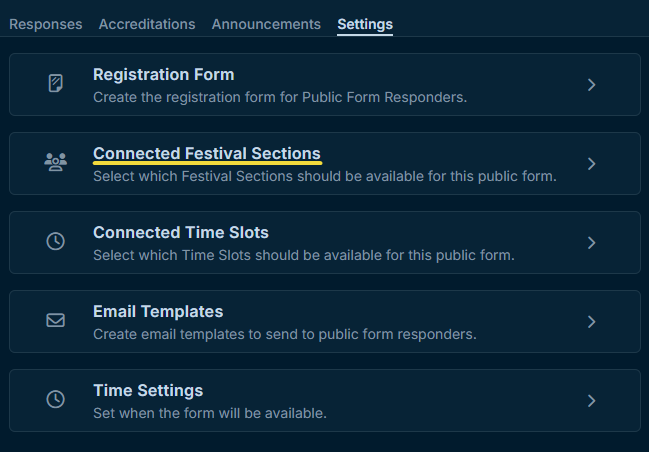The width and height of the screenshot is (649, 452).
Task: Click the Email Templates envelope icon
Action: (56, 321)
